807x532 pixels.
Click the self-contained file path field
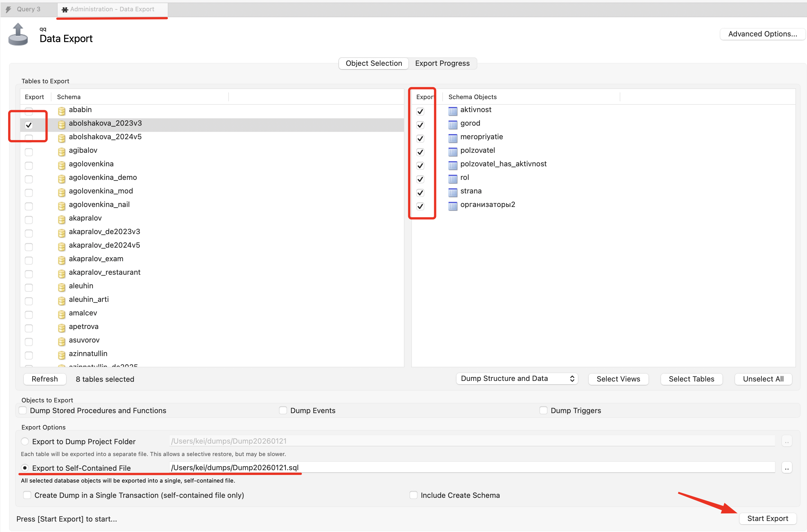472,468
